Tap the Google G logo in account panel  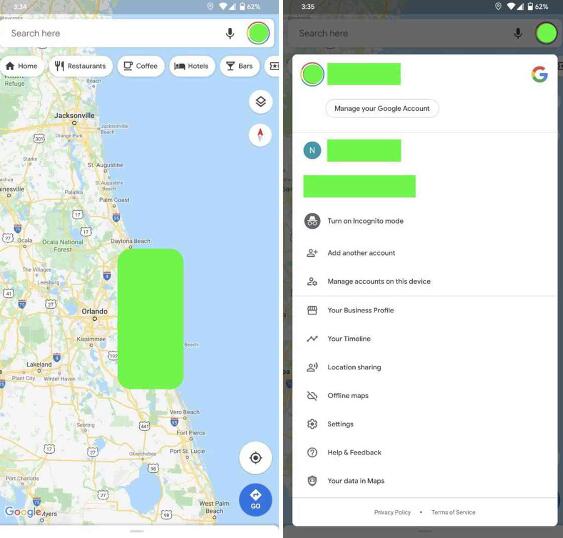[539, 74]
